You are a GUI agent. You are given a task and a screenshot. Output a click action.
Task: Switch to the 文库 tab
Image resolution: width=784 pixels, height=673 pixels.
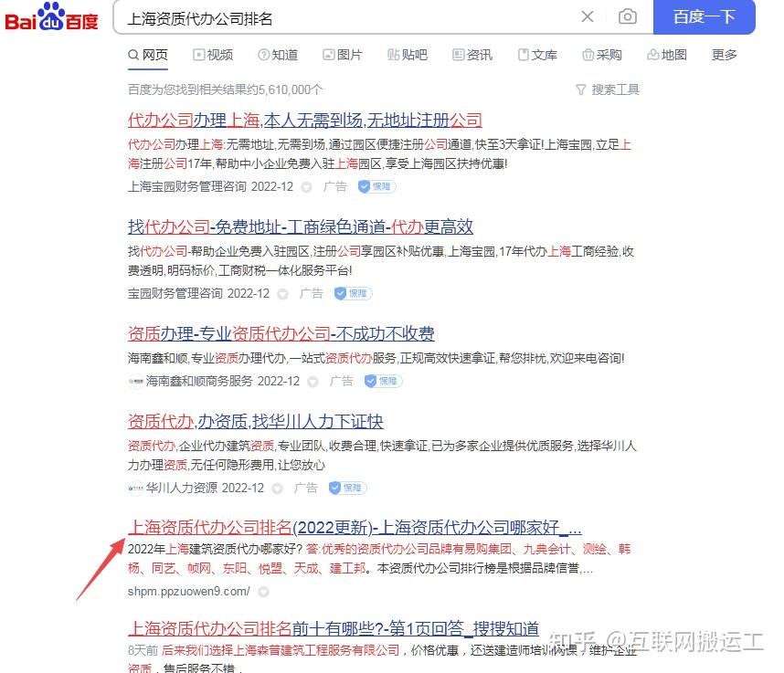(537, 55)
